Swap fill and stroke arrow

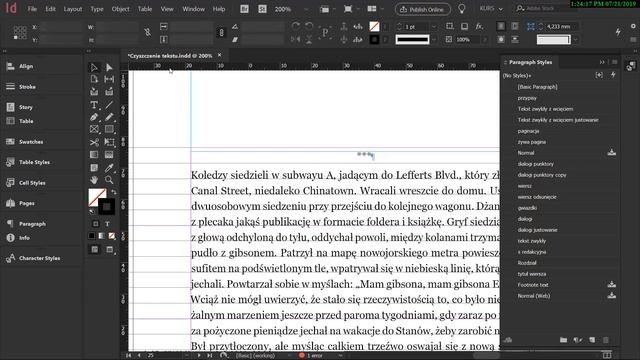113,191
